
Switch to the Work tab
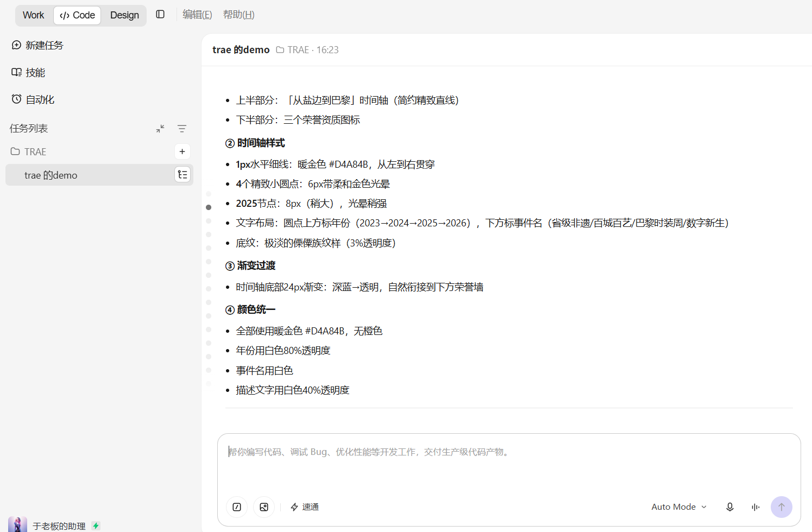tap(33, 15)
